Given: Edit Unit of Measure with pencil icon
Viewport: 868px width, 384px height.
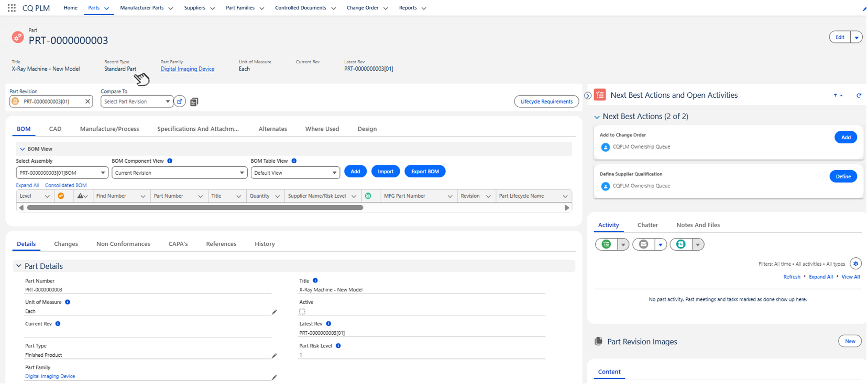Looking at the screenshot, I should click(274, 312).
